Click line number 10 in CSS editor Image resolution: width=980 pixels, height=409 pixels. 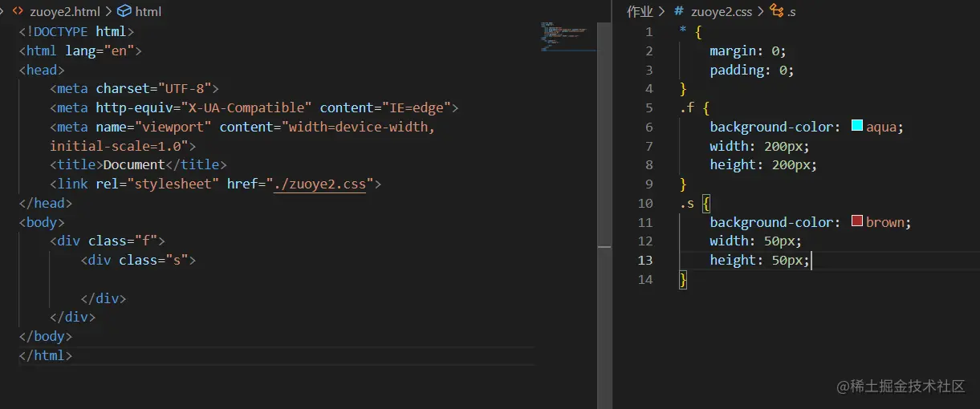point(645,203)
